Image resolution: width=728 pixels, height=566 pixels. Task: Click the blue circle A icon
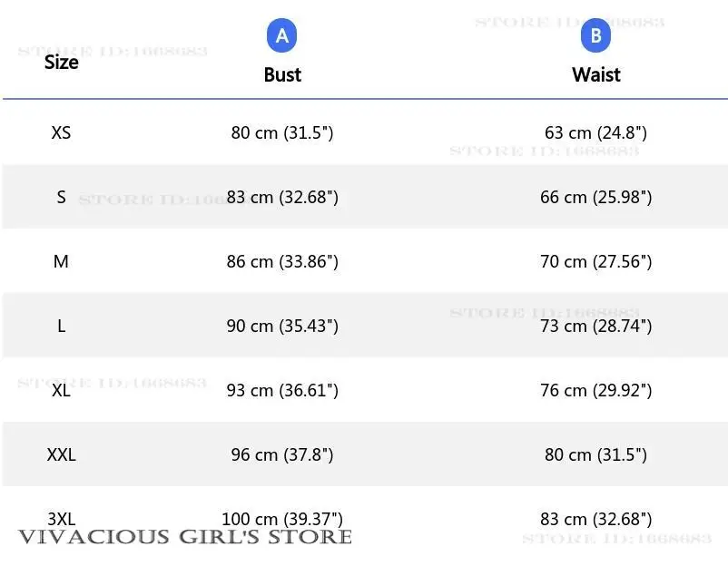pos(282,36)
